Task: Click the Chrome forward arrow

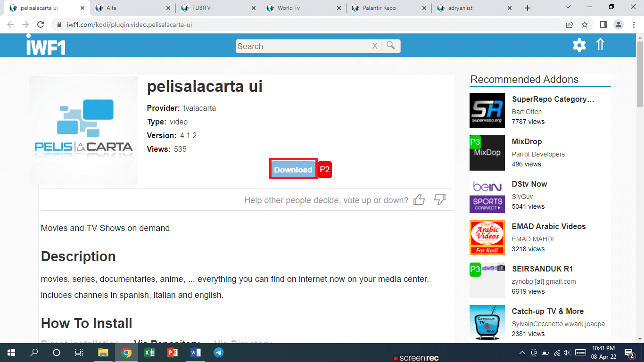Action: click(x=25, y=25)
